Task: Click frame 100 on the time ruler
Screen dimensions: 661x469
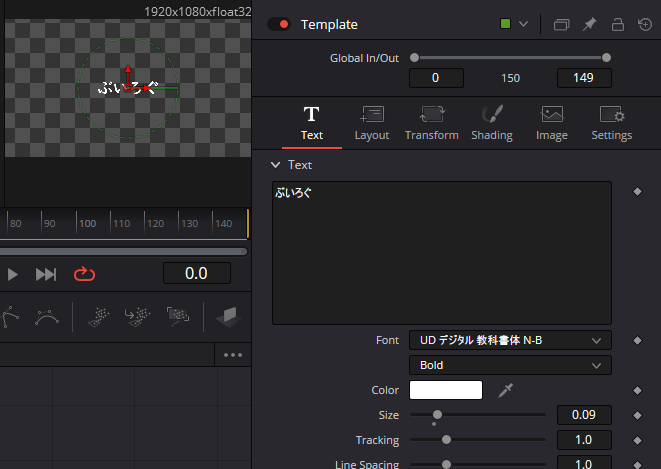Action: (x=87, y=223)
